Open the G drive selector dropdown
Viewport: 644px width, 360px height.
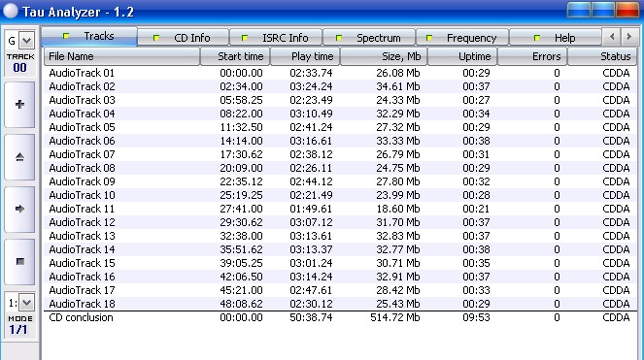[x=26, y=41]
